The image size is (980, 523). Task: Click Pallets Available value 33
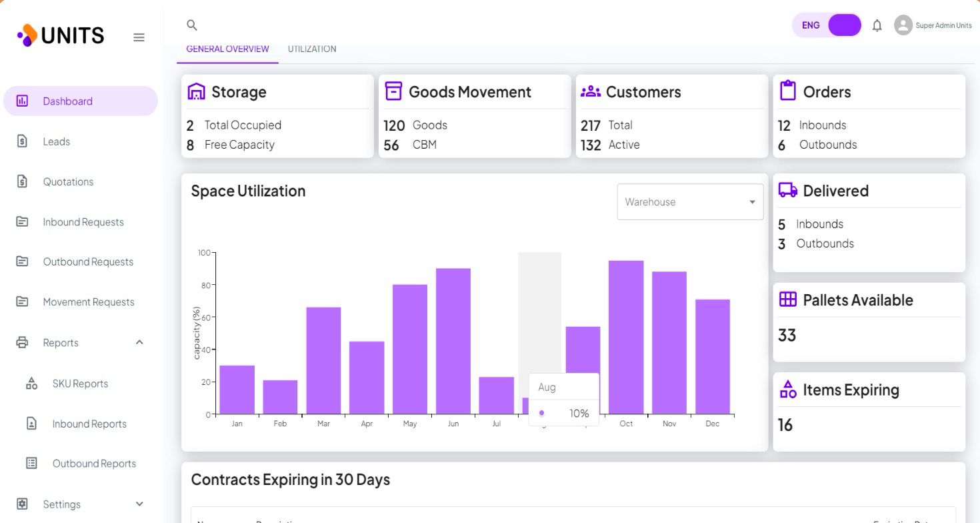click(787, 335)
